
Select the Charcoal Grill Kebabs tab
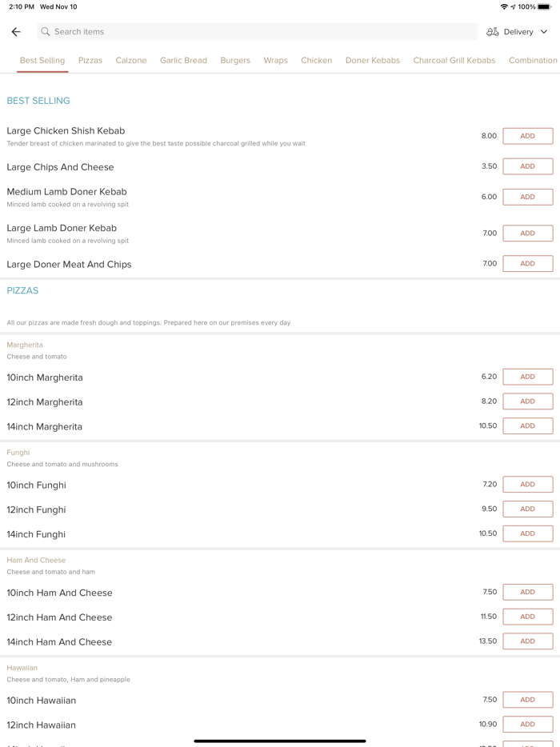(454, 60)
